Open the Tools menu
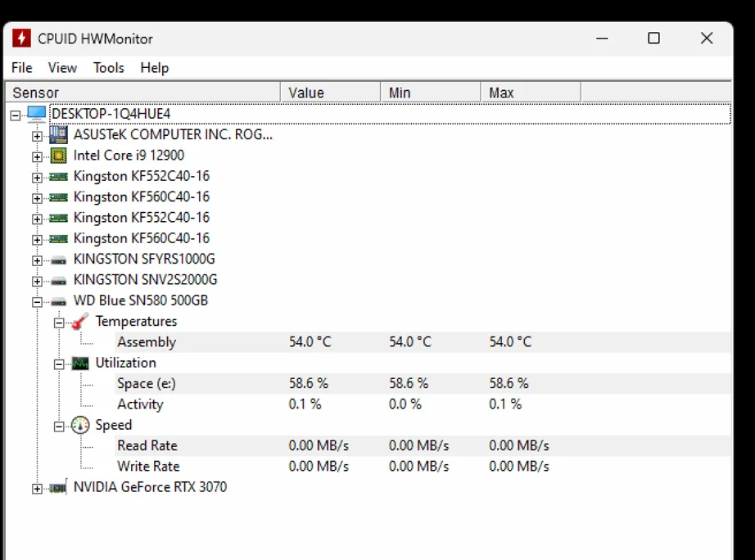This screenshot has height=560, width=755. pyautogui.click(x=108, y=68)
